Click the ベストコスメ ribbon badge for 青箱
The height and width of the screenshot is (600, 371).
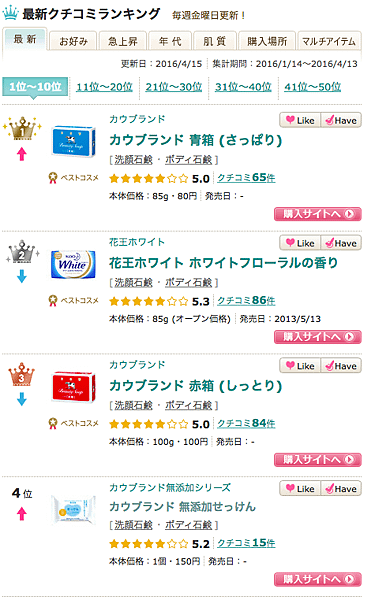(x=52, y=178)
